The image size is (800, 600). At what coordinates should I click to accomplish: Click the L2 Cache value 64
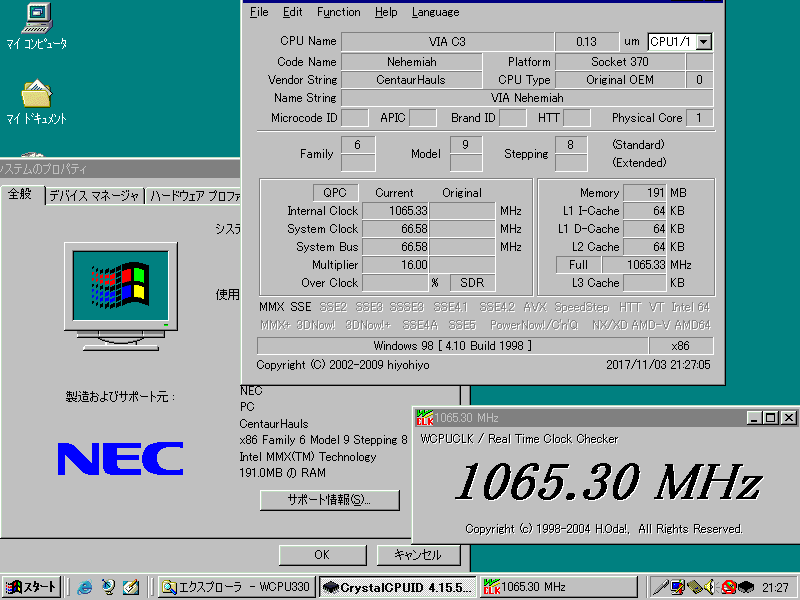(x=645, y=247)
